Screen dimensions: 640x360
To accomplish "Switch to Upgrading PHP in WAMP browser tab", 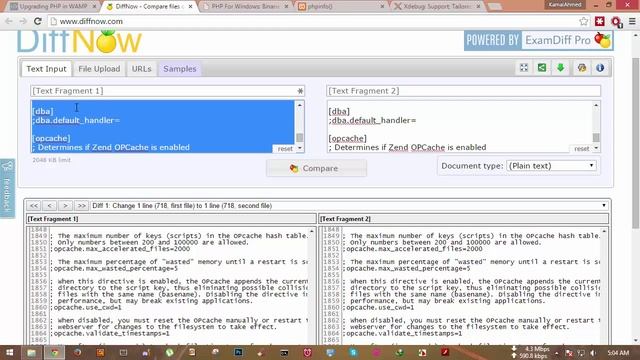I will click(53, 7).
